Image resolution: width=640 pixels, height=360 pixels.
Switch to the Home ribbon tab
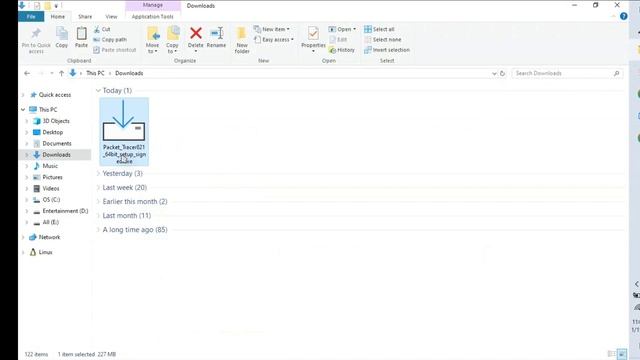(x=58, y=17)
